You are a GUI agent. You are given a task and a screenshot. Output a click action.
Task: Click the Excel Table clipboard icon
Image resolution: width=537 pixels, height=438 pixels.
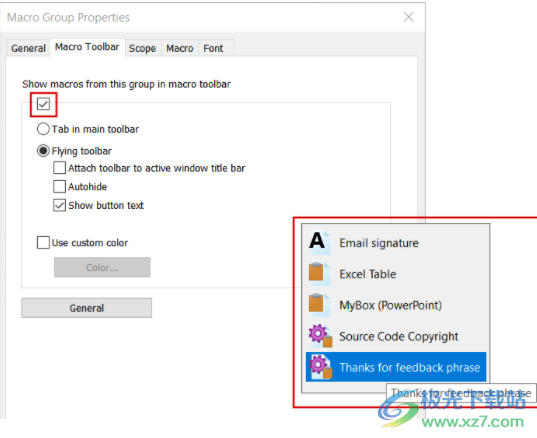tap(319, 274)
